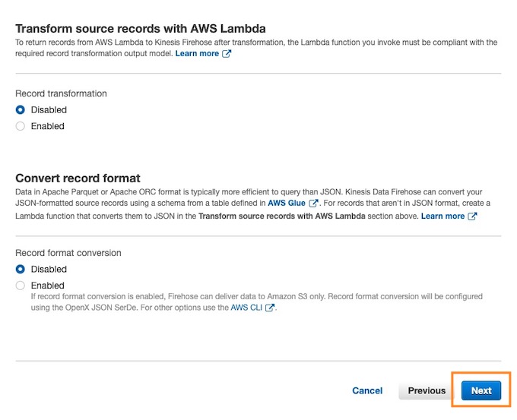
Task: Open Learn more link in Lambda transform section
Action: tap(197, 53)
